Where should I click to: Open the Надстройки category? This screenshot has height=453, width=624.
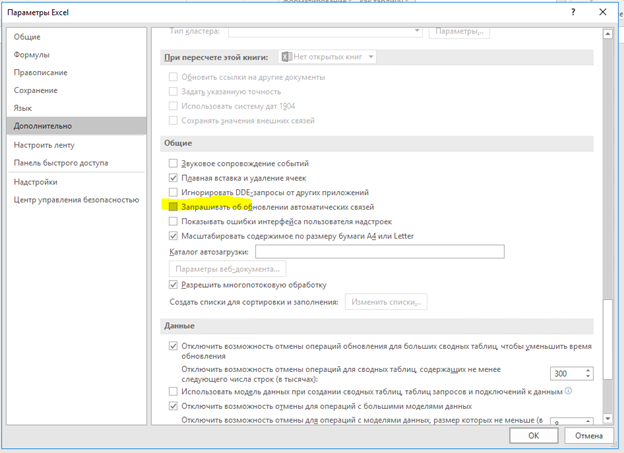pyautogui.click(x=76, y=182)
